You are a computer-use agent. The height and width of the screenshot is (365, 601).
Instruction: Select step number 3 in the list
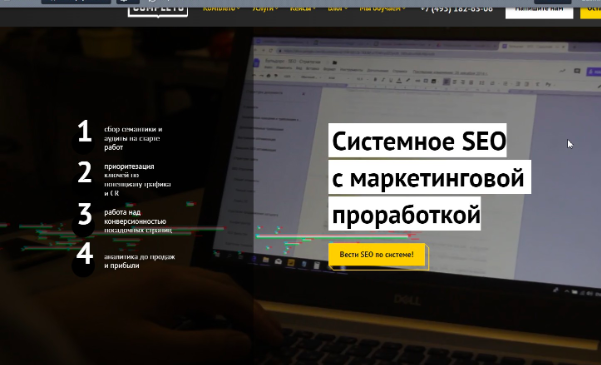click(85, 214)
